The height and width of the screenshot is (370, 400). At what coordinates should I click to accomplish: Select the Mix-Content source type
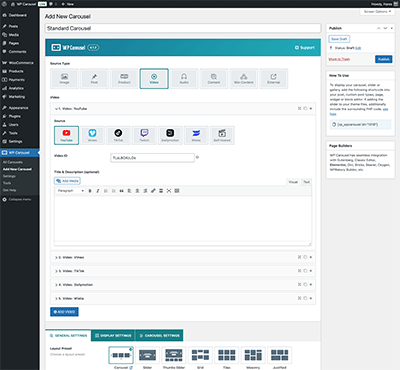click(244, 79)
